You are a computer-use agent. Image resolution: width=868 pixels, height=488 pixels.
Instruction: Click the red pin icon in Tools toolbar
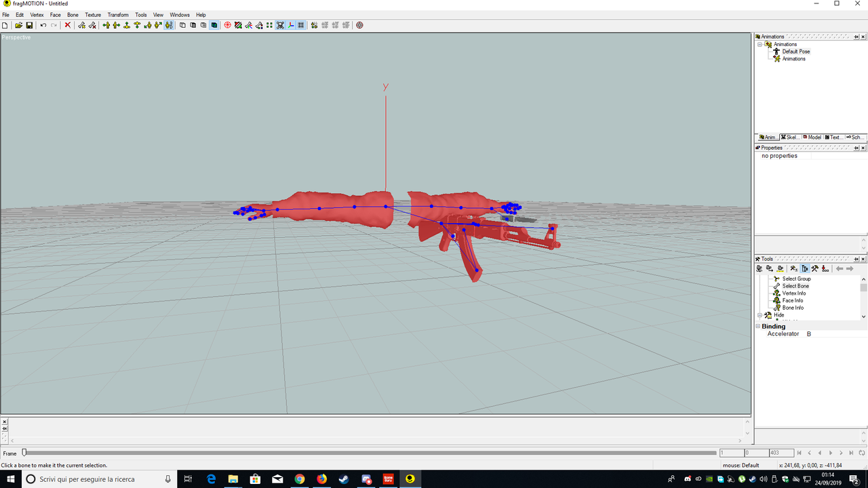(825, 268)
